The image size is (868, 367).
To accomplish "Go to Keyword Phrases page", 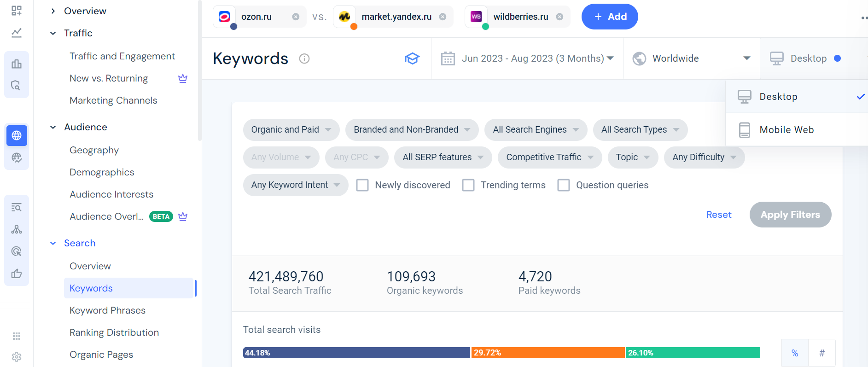I will pyautogui.click(x=107, y=310).
